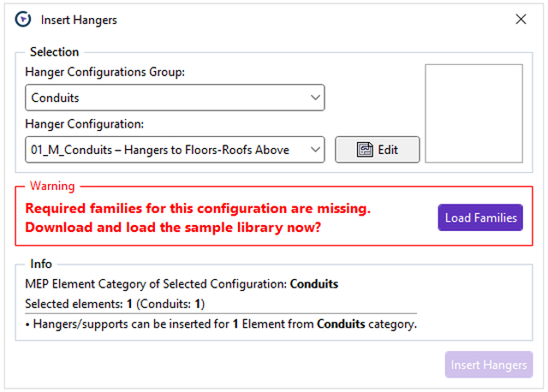Click the red missing families warning text
The image size is (548, 392).
click(x=199, y=217)
